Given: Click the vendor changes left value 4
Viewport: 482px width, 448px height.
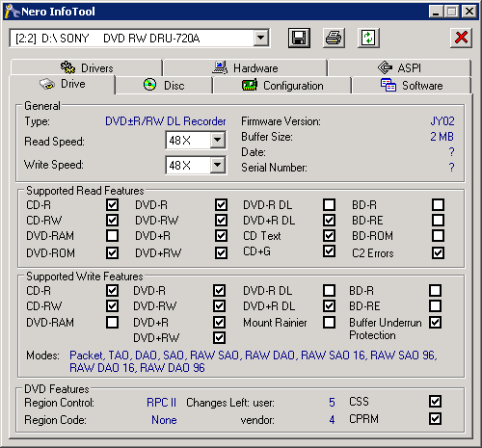Looking at the screenshot, I should pos(332,420).
